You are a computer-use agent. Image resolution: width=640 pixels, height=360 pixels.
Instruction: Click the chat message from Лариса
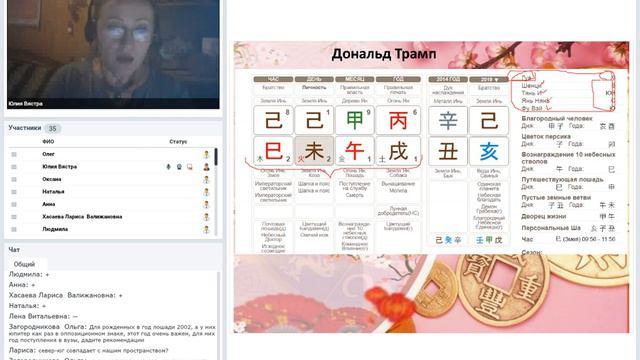coord(89,350)
